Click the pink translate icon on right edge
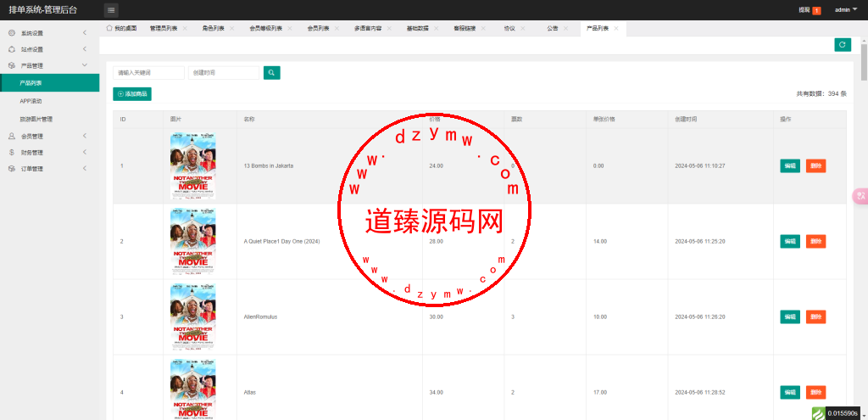 (860, 196)
